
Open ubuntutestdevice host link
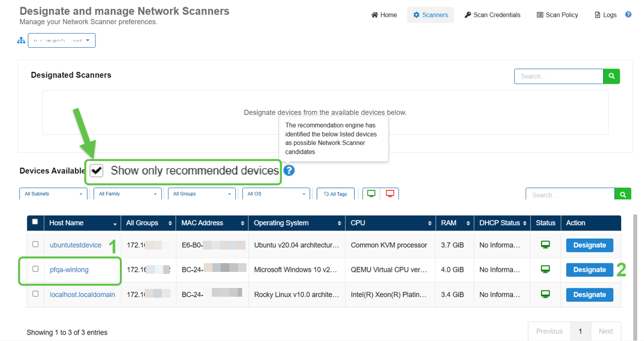76,245
